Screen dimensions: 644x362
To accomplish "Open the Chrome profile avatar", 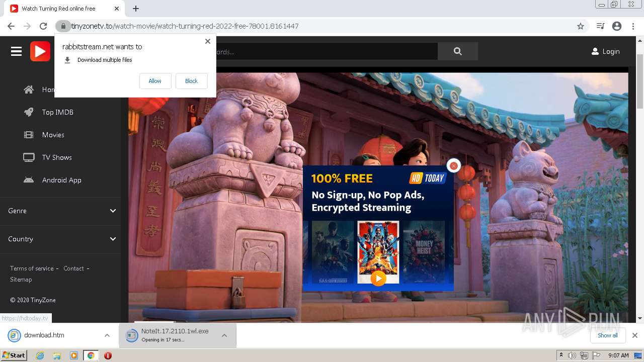I will pos(617,26).
